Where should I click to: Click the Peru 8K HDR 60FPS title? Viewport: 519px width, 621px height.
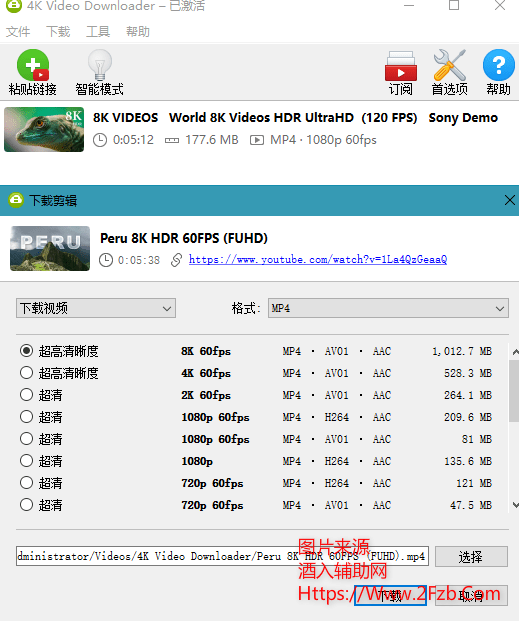coord(184,238)
